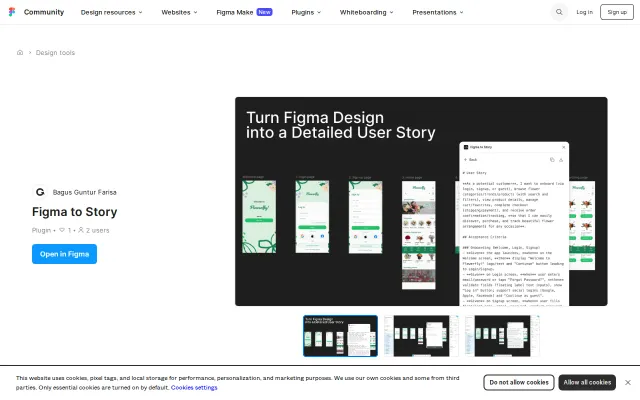The image size is (640, 400).
Task: Select the first preview thumbnail
Action: (x=340, y=336)
